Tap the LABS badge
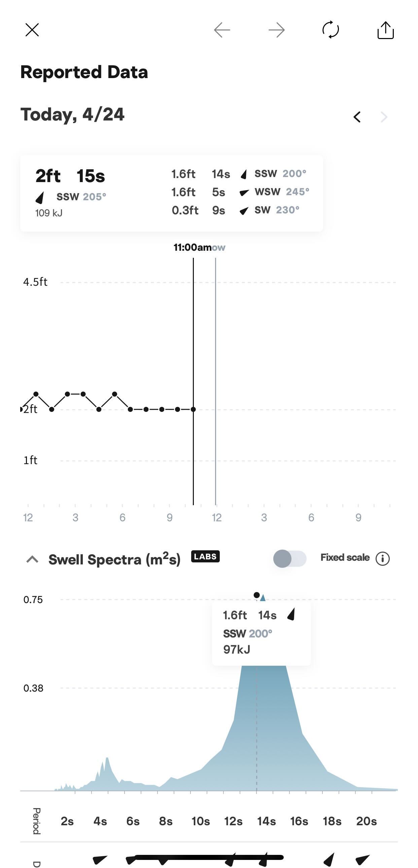 205,556
